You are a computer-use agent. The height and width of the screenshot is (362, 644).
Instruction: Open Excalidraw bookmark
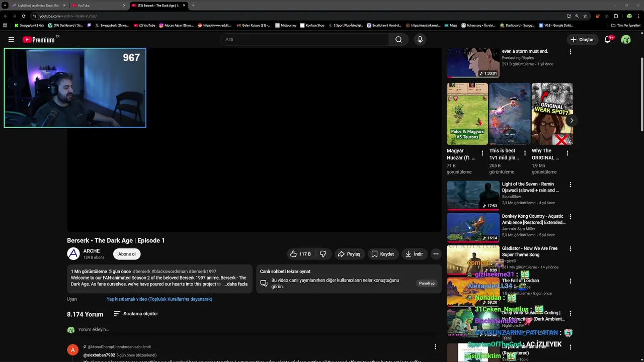(x=384, y=25)
